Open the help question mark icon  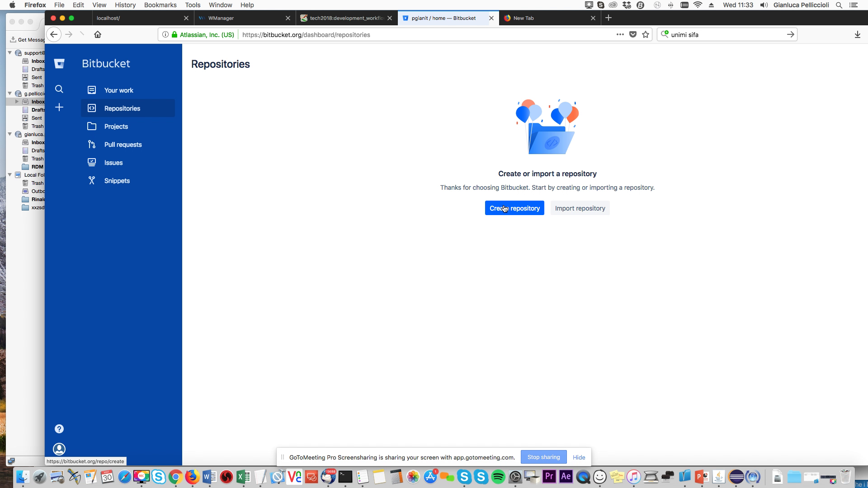point(59,429)
